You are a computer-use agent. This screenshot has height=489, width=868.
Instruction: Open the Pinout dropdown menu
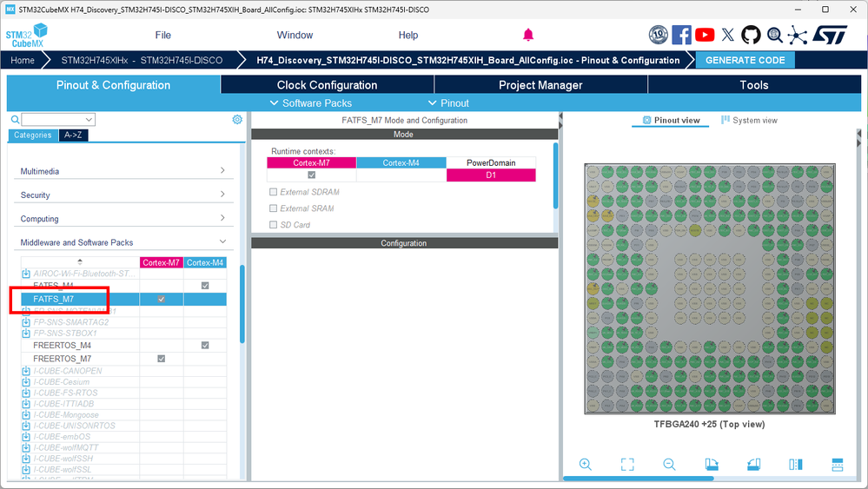(448, 102)
